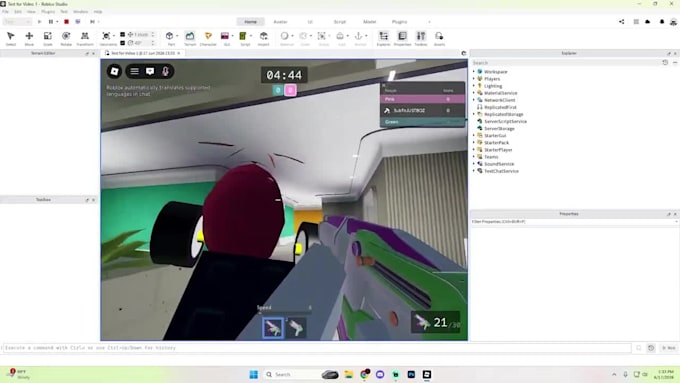
Task: Activate the Scale tool
Action: pos(48,38)
